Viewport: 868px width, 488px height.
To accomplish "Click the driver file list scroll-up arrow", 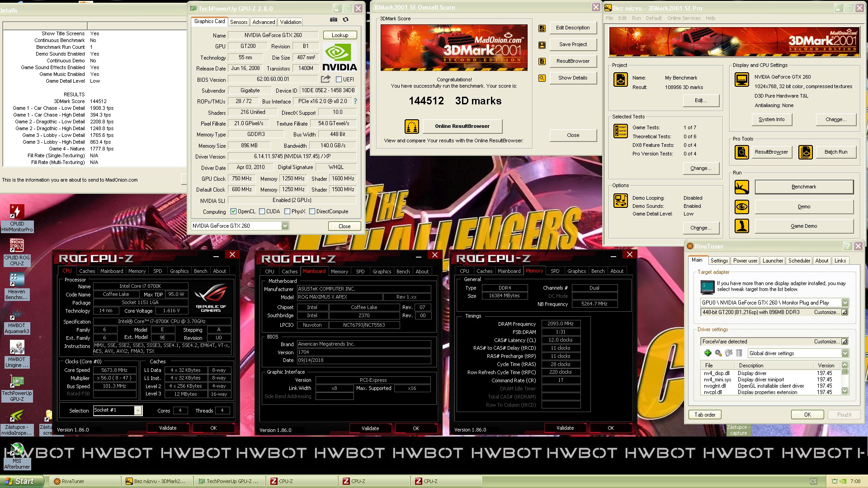I will [844, 365].
